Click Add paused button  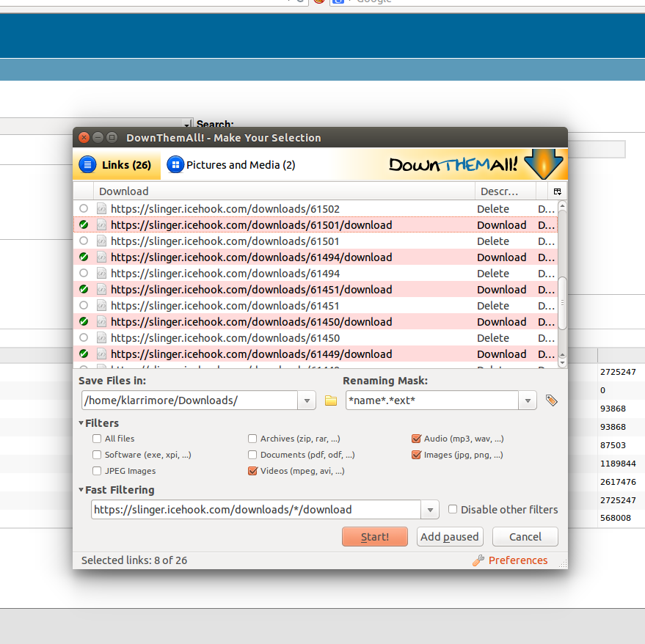point(450,537)
